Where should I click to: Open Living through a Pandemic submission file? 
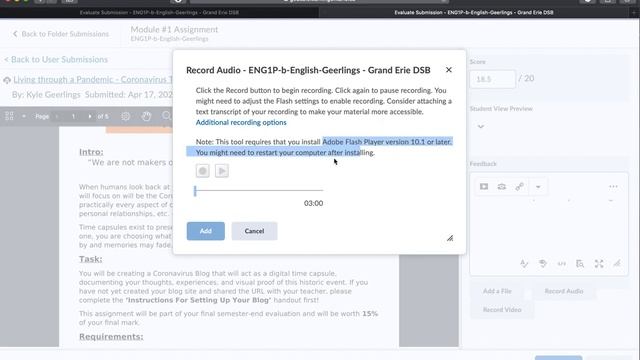[x=93, y=80]
